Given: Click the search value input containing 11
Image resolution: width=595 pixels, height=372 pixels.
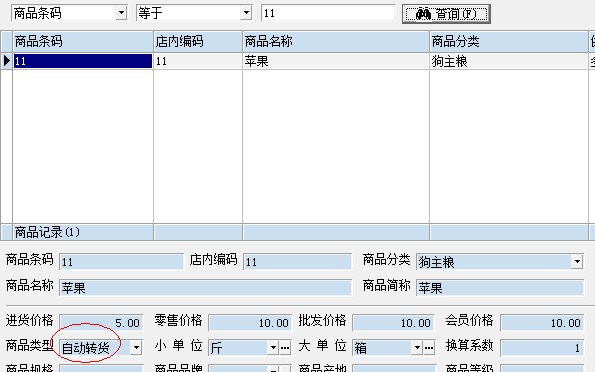Looking at the screenshot, I should click(328, 13).
